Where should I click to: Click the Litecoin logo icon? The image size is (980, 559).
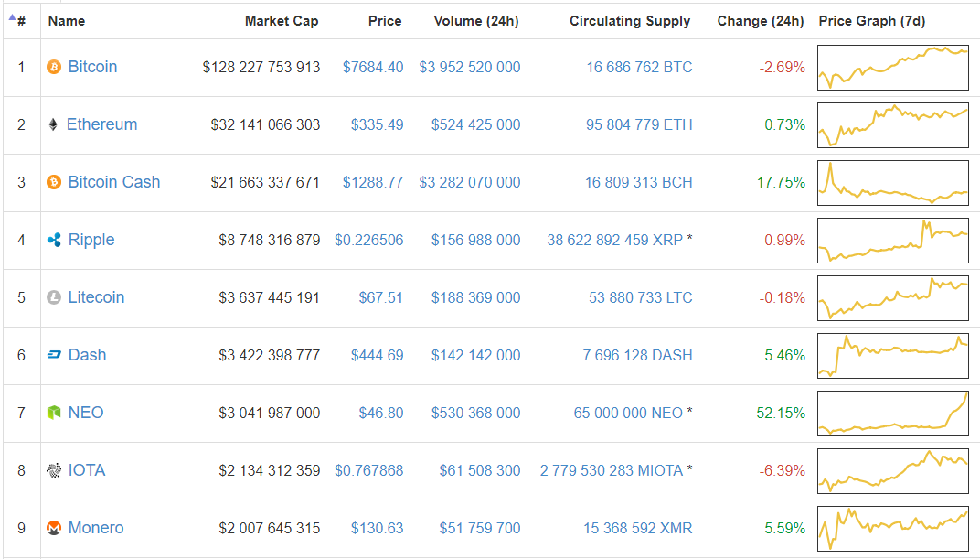(54, 297)
